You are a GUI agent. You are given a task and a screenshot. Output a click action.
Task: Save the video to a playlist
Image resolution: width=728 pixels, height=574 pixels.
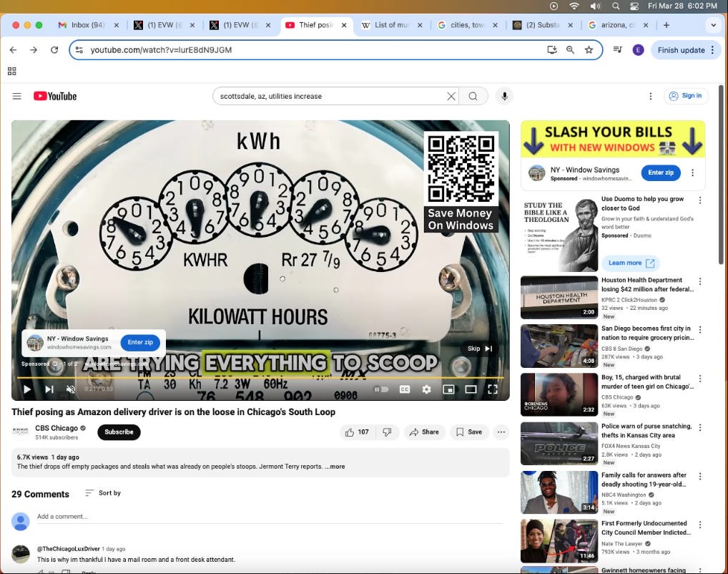469,432
